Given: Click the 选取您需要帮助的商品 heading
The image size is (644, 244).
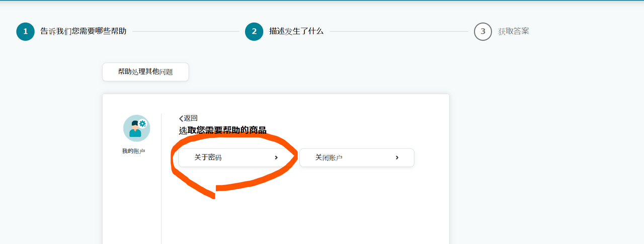Looking at the screenshot, I should [223, 131].
